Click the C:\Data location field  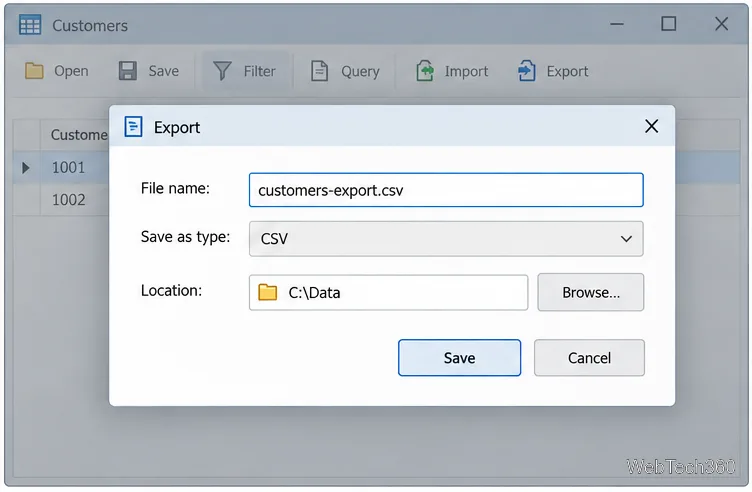(x=388, y=293)
